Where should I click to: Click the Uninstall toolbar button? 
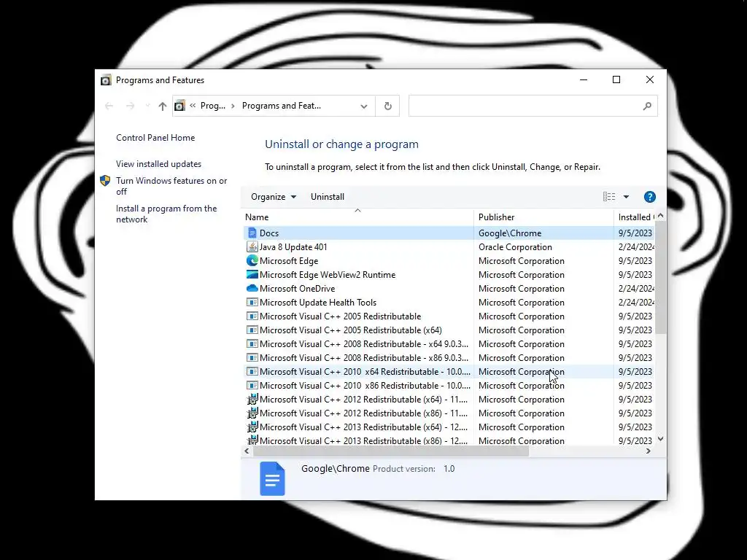(x=328, y=197)
